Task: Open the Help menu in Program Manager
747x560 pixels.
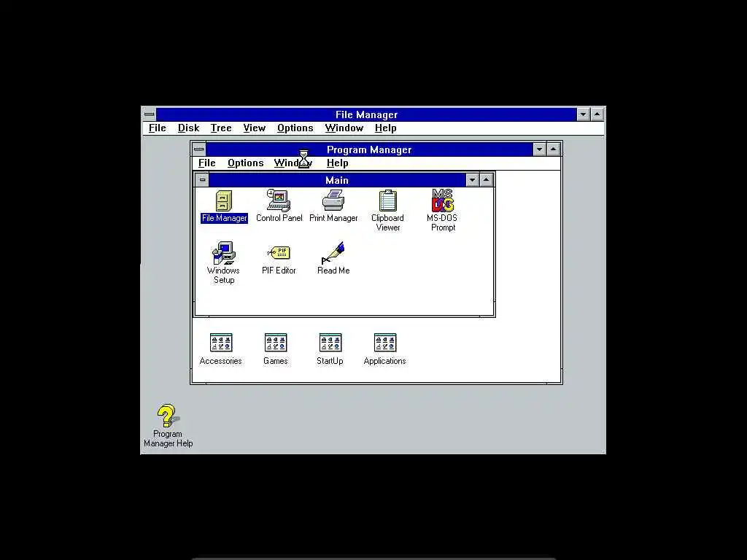Action: tap(337, 163)
